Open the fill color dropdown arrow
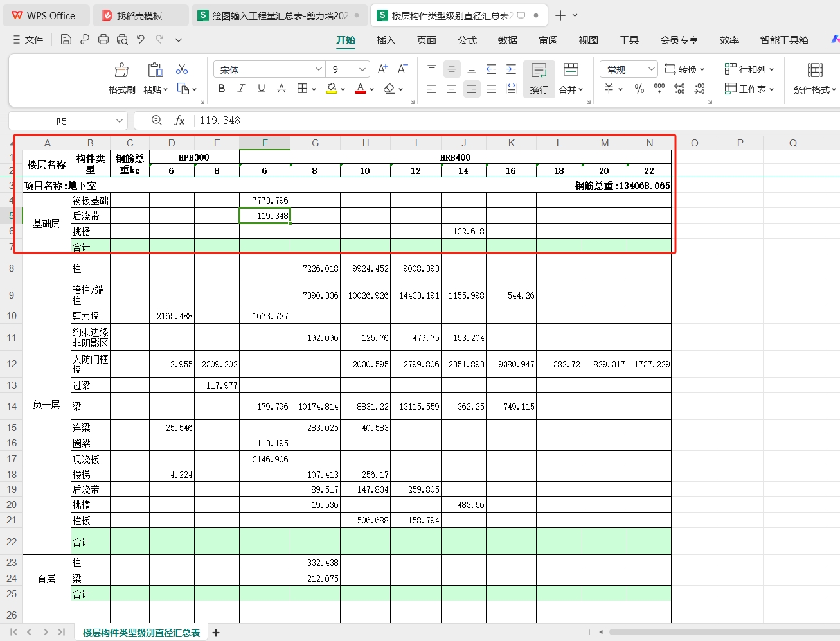This screenshot has height=641, width=840. click(343, 89)
